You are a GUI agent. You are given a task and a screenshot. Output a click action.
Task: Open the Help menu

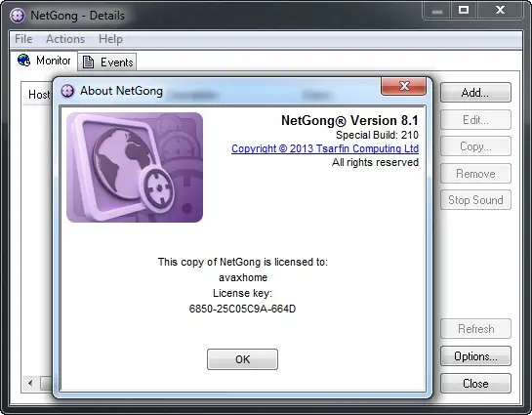(x=110, y=39)
